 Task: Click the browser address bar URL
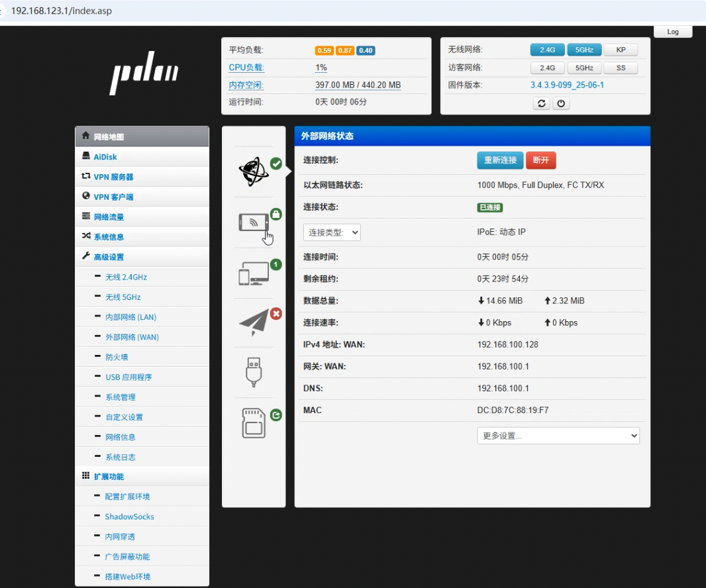pyautogui.click(x=62, y=11)
